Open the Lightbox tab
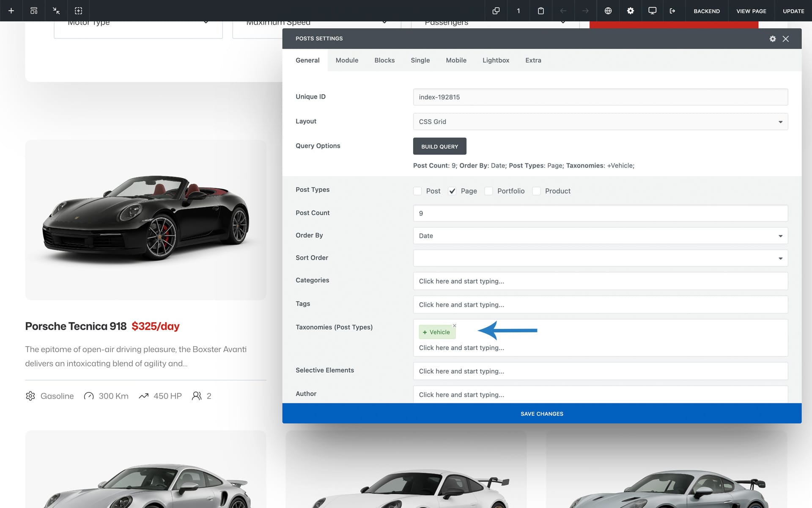The width and height of the screenshot is (812, 508). (x=496, y=60)
